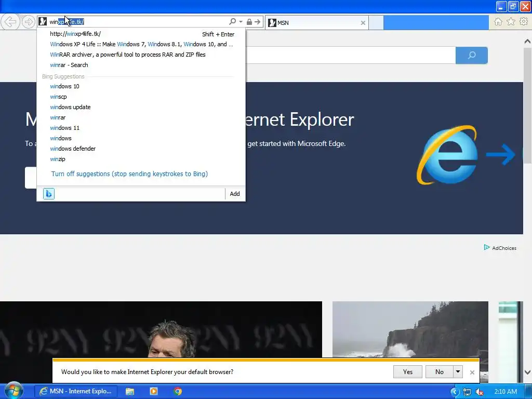Screen dimensions: 532x399
Task: Choose Bing suggestion windows
Action: tap(141, 138)
